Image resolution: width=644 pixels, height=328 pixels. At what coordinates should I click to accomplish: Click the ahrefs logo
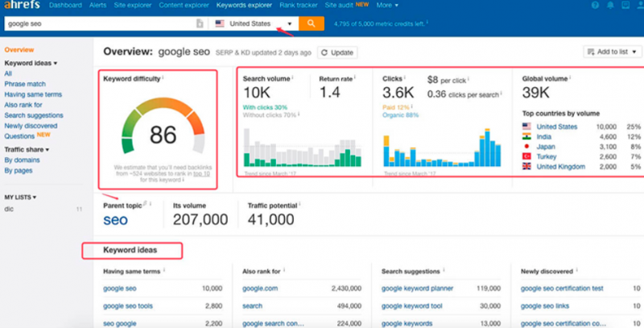click(22, 5)
